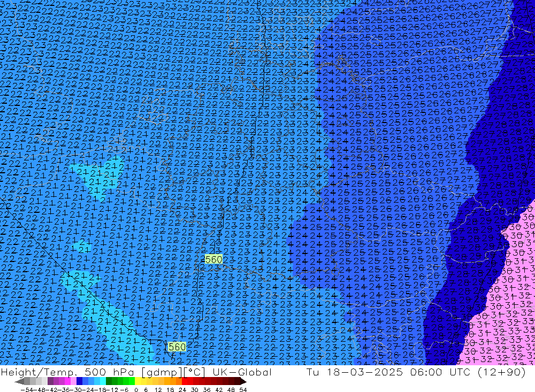Image resolution: width=535 pixels, height=392 pixels.
Task: Click the left gray arrow of the color bar
Action: (x=19, y=381)
